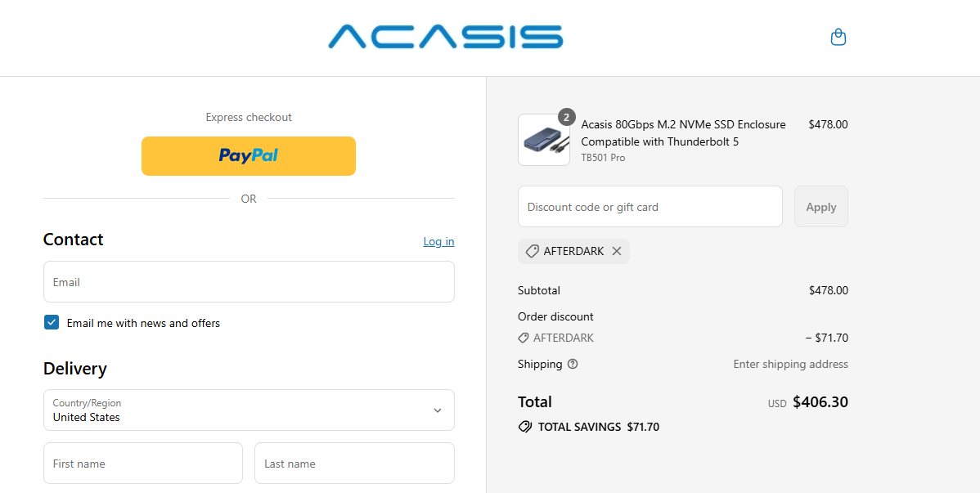The height and width of the screenshot is (493, 980).
Task: Click the Country/Region chevron arrow
Action: [438, 410]
